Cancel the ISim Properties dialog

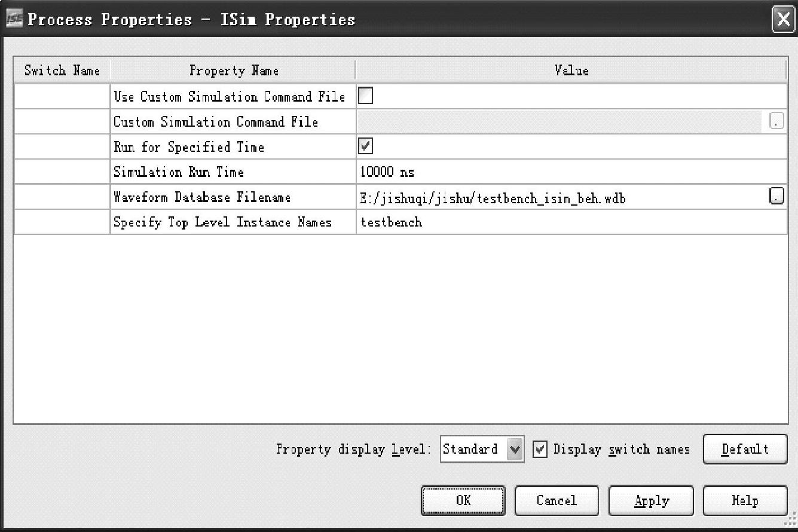click(x=557, y=500)
